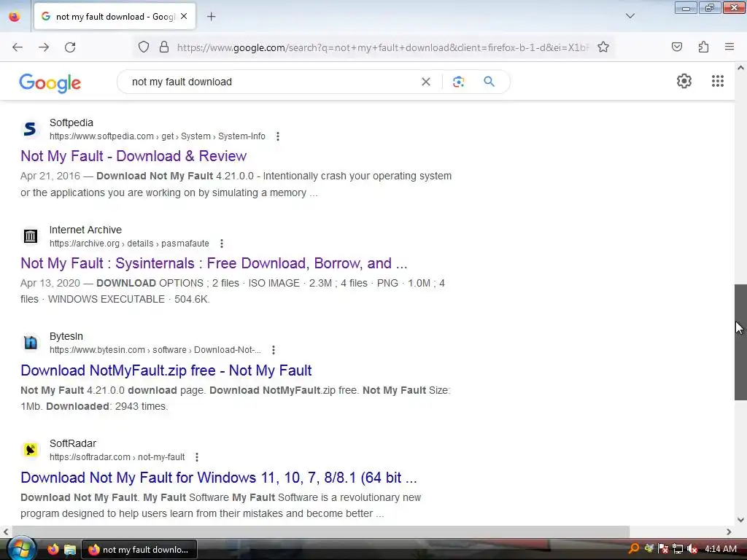Click the SoftRadar site favicon
This screenshot has width=747, height=560.
[31, 450]
